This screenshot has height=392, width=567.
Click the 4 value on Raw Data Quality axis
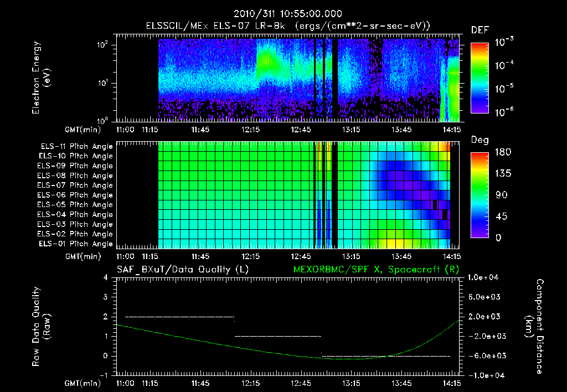[x=106, y=278]
